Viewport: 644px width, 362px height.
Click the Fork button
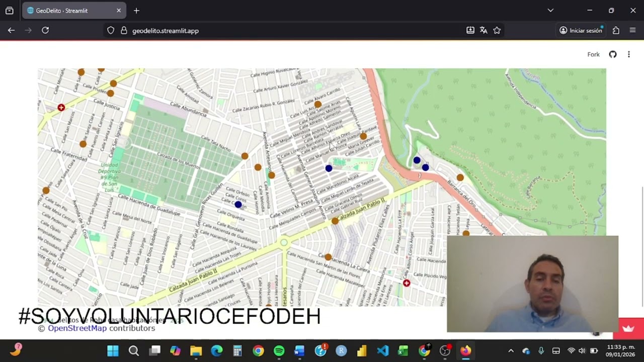[594, 54]
